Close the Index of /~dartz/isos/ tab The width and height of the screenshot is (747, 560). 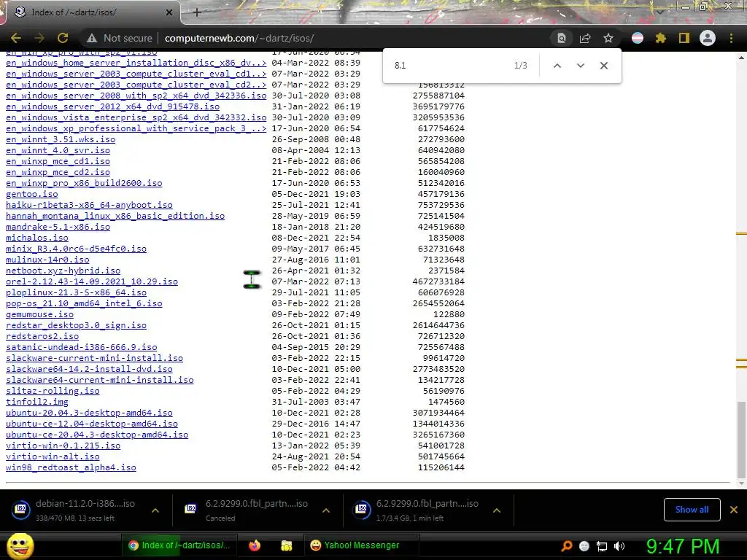pyautogui.click(x=169, y=12)
